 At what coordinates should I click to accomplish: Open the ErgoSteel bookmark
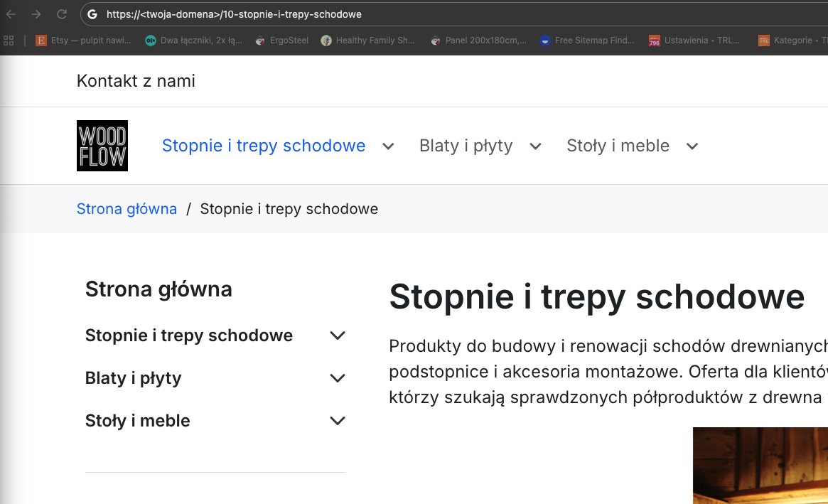click(x=281, y=40)
